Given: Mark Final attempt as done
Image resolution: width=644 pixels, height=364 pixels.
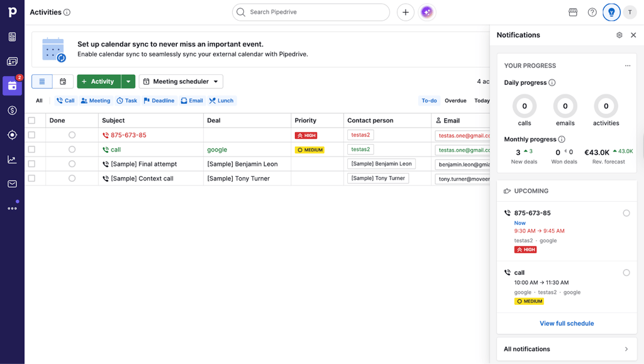Looking at the screenshot, I should (72, 163).
